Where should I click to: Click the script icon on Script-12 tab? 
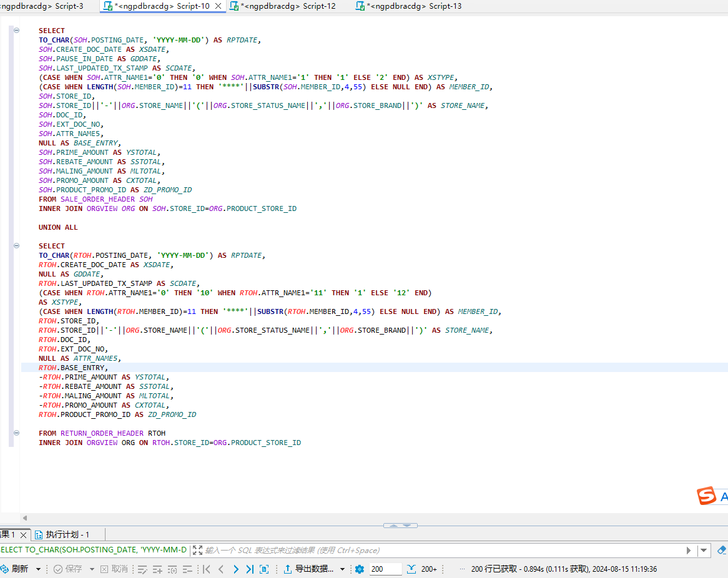point(235,6)
